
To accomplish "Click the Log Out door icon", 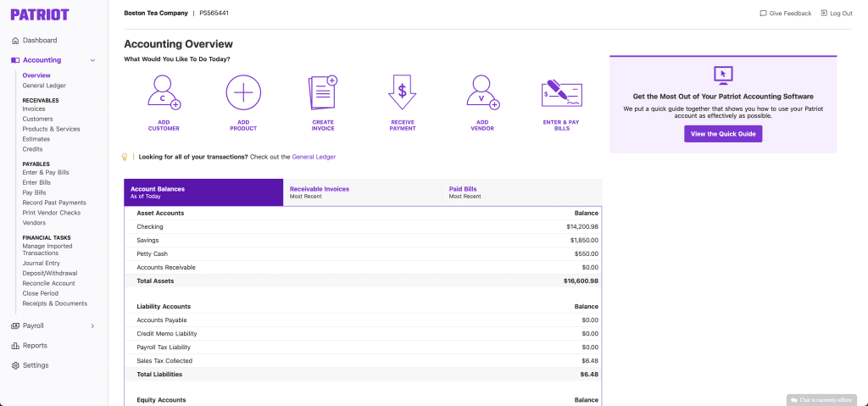I will tap(824, 14).
